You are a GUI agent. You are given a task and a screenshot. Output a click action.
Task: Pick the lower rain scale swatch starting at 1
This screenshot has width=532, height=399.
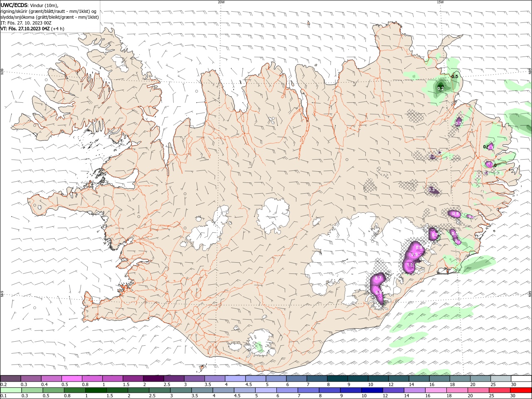click(96, 390)
